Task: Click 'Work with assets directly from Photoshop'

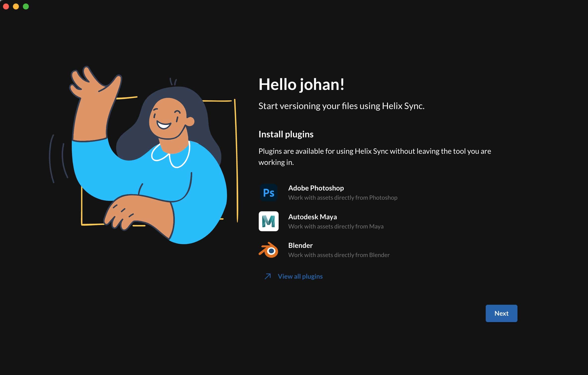Action: (x=343, y=198)
